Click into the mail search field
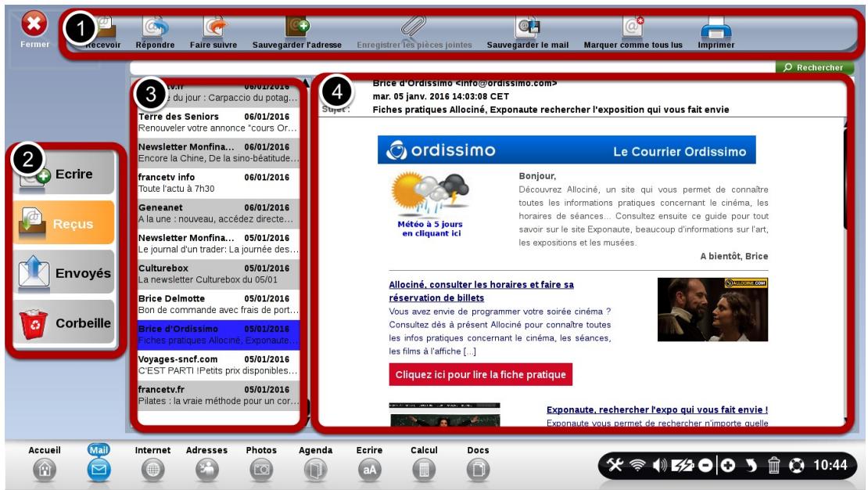Viewport: 868px width, 490px height. click(452, 67)
